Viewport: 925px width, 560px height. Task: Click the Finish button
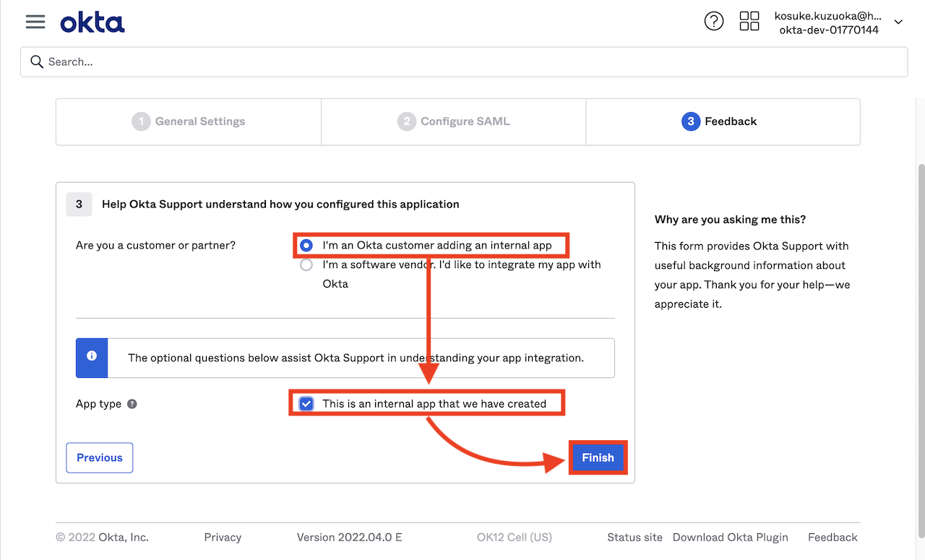pyautogui.click(x=598, y=457)
